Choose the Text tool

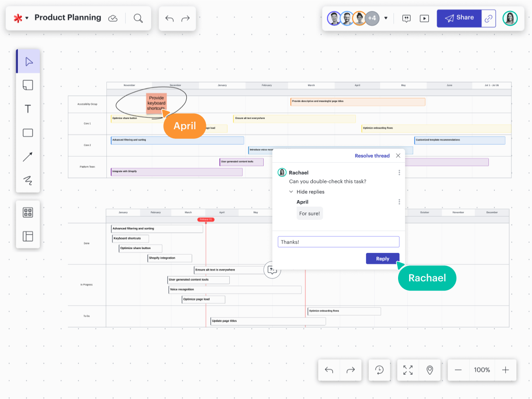[28, 109]
